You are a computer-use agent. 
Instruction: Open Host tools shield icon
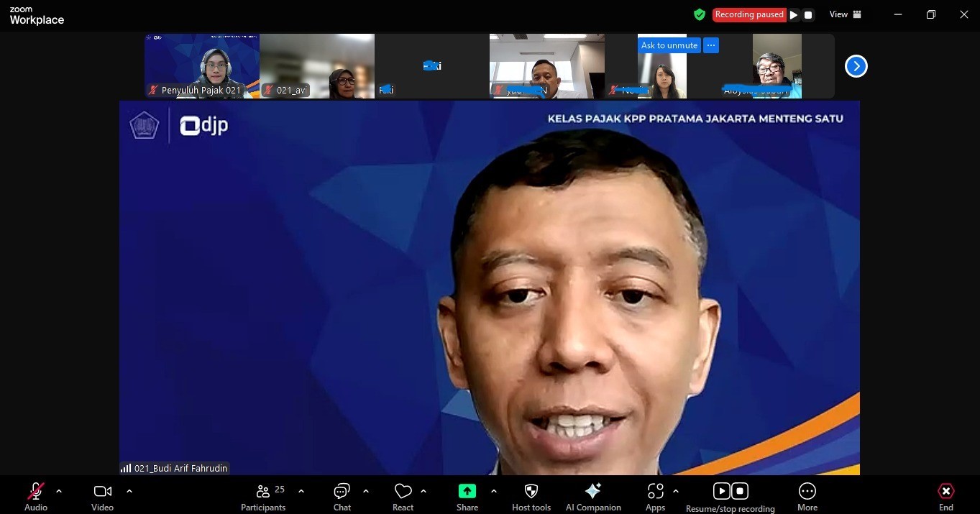(x=531, y=492)
